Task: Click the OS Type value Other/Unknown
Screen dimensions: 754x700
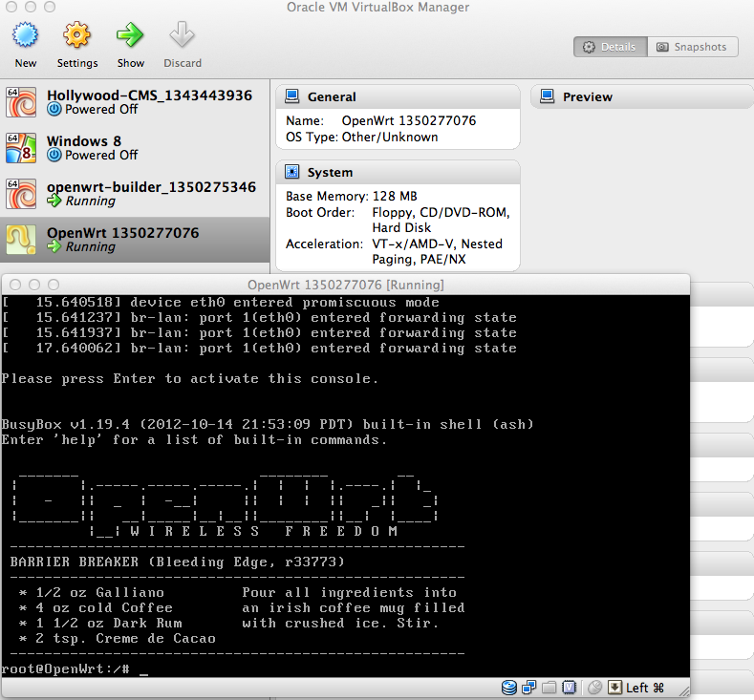Action: (390, 138)
